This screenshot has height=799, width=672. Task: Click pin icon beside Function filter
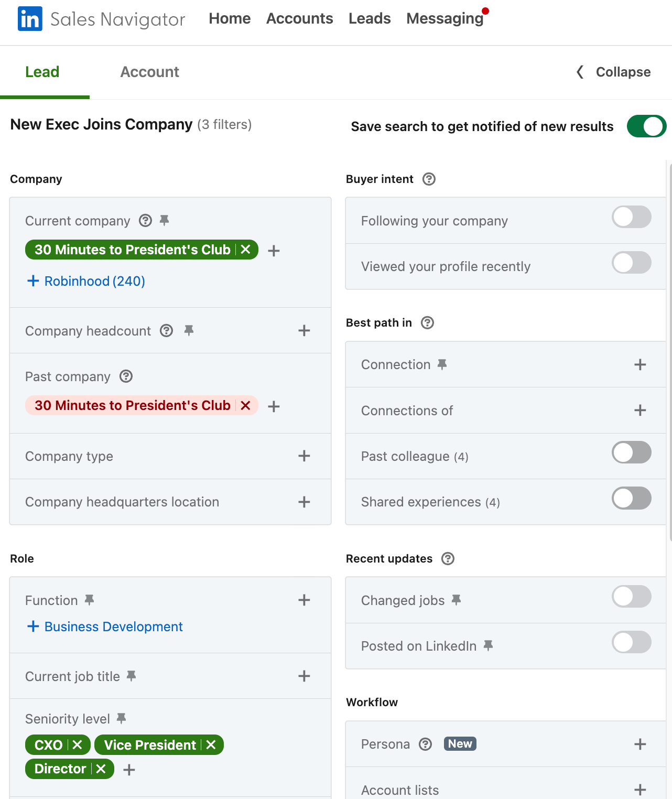click(x=89, y=600)
